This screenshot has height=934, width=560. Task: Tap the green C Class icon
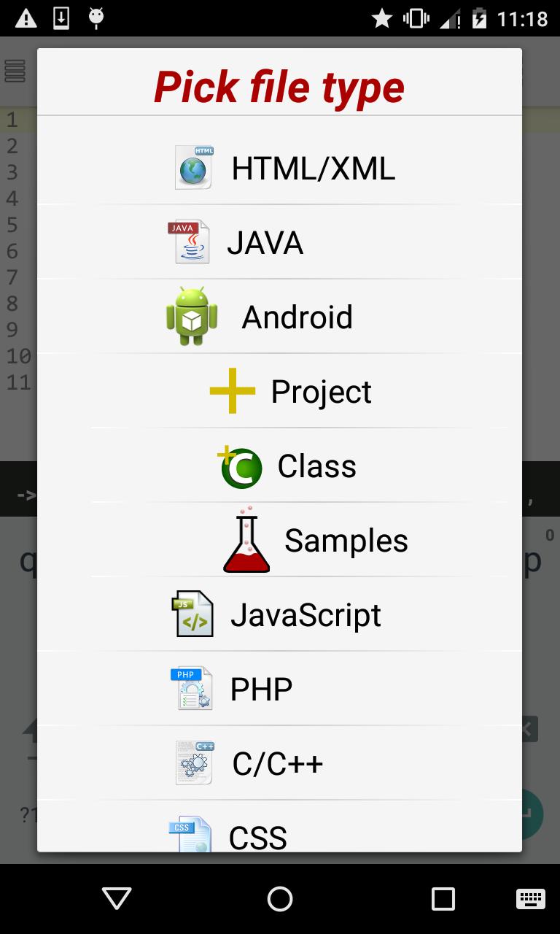point(241,467)
